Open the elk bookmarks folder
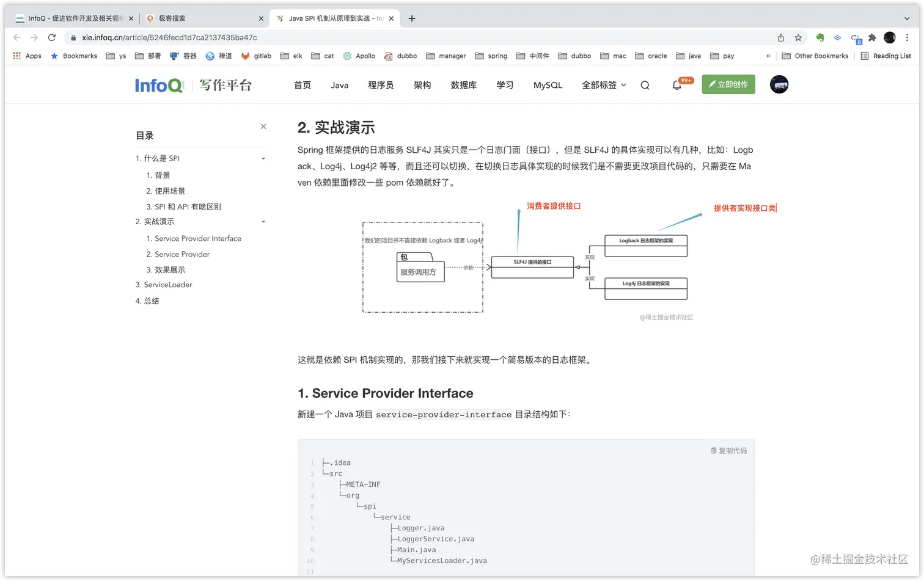924x581 pixels. pyautogui.click(x=291, y=56)
